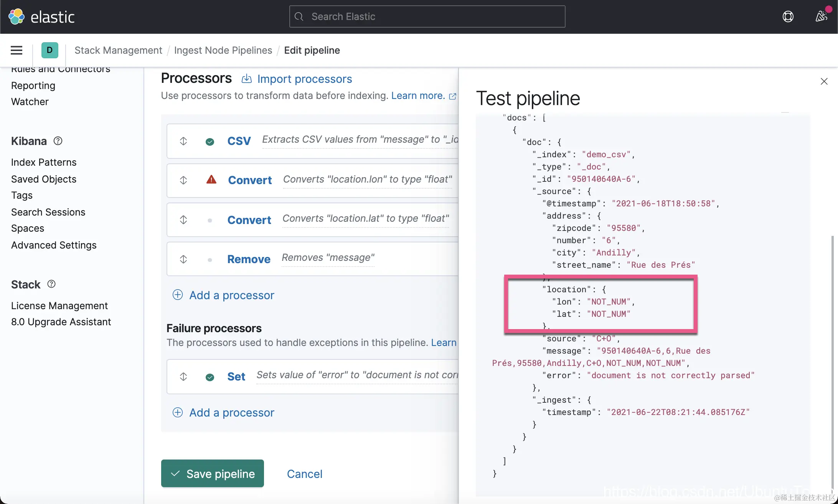Viewport: 838px width, 504px height.
Task: Open Stack Management breadcrumb
Action: click(x=118, y=50)
